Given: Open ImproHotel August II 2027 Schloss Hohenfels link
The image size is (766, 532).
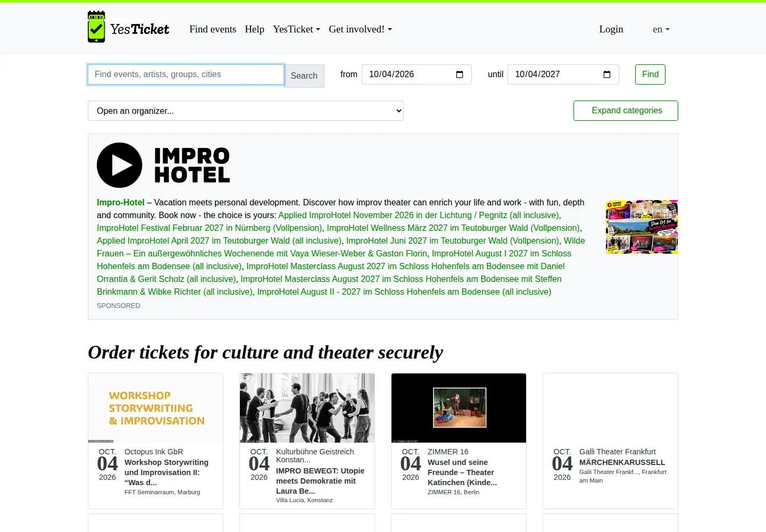Looking at the screenshot, I should click(404, 292).
